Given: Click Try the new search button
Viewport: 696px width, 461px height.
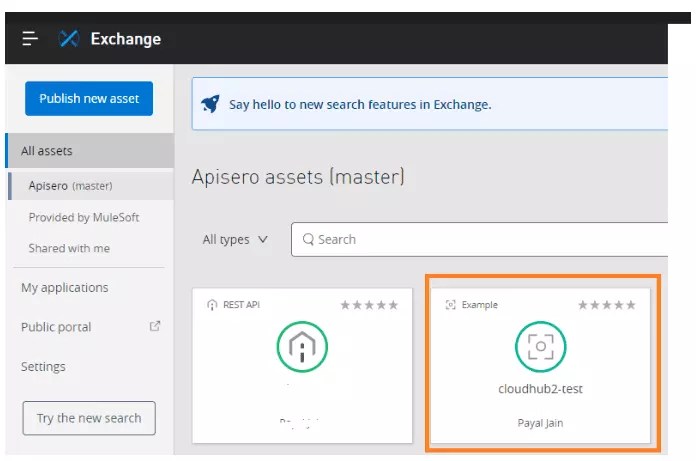Looking at the screenshot, I should (89, 418).
